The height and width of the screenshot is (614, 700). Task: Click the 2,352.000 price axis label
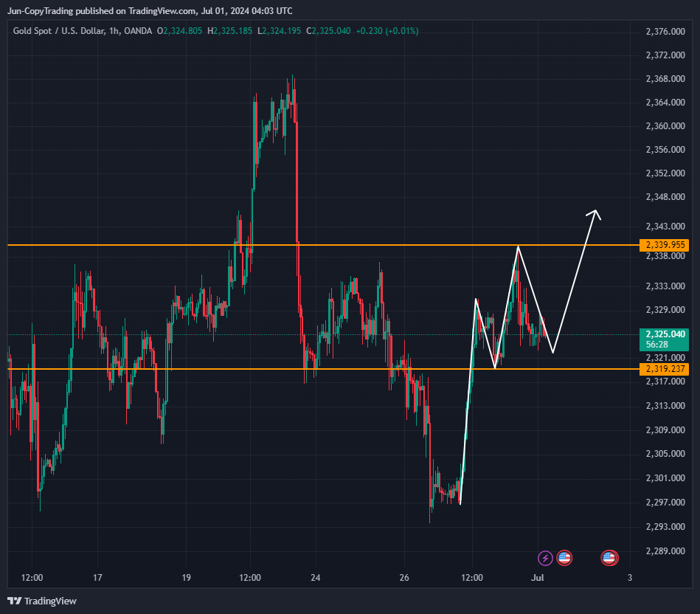point(665,173)
